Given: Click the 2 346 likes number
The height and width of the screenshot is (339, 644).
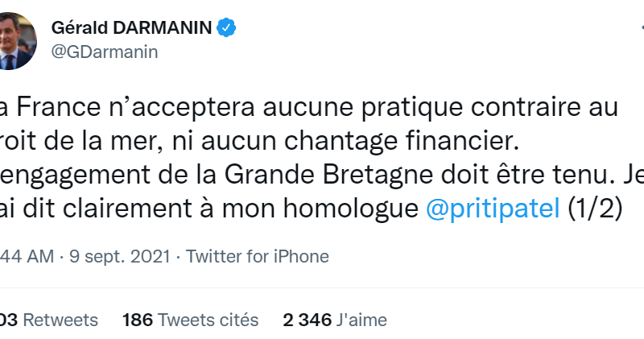Looking at the screenshot, I should point(307,320).
